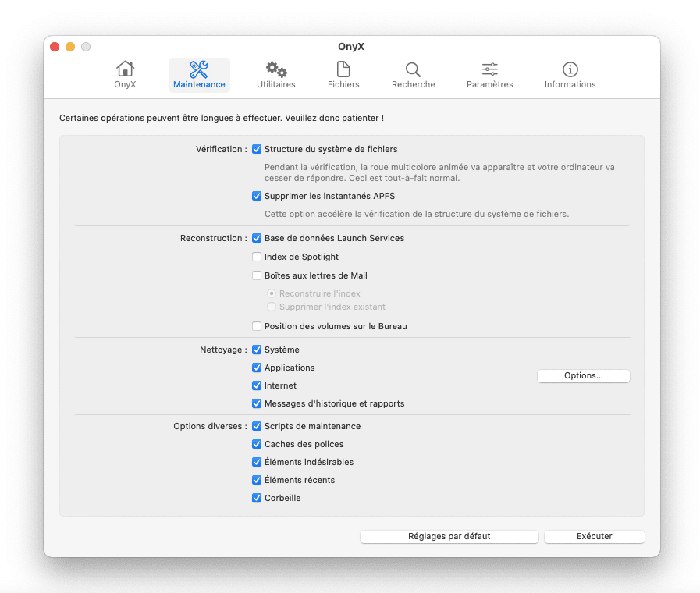The image size is (700, 593).
Task: Open the Fichiers document icon
Action: pyautogui.click(x=343, y=69)
